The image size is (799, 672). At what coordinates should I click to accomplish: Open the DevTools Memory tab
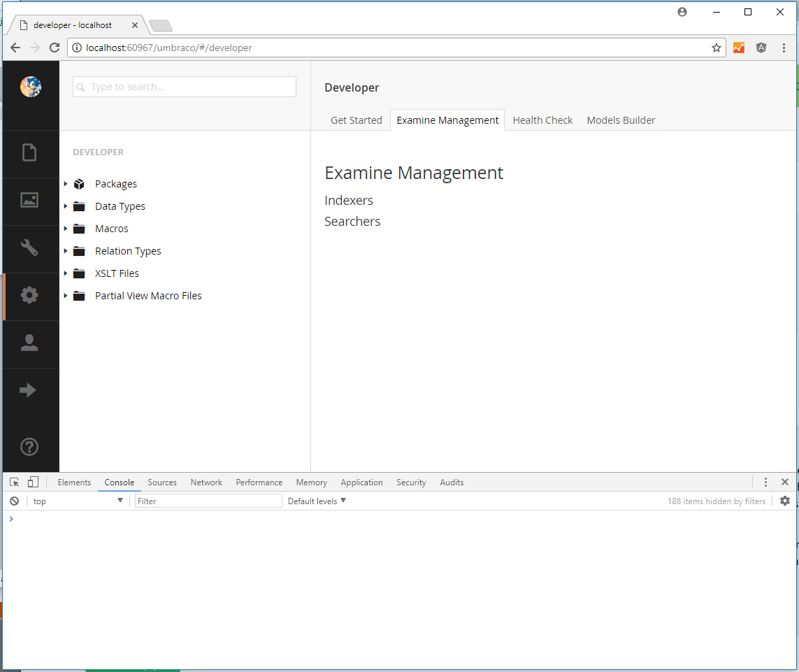(311, 482)
